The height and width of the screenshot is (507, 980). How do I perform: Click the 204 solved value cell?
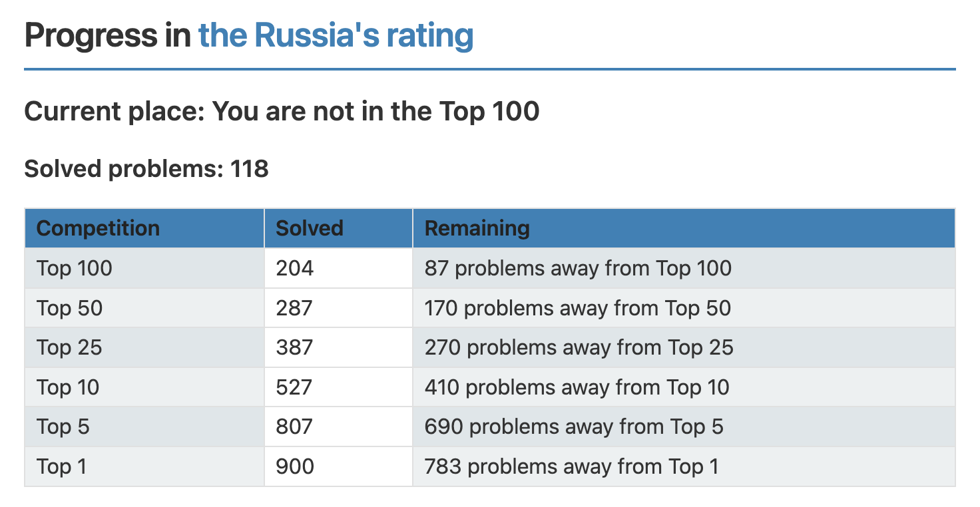click(338, 268)
